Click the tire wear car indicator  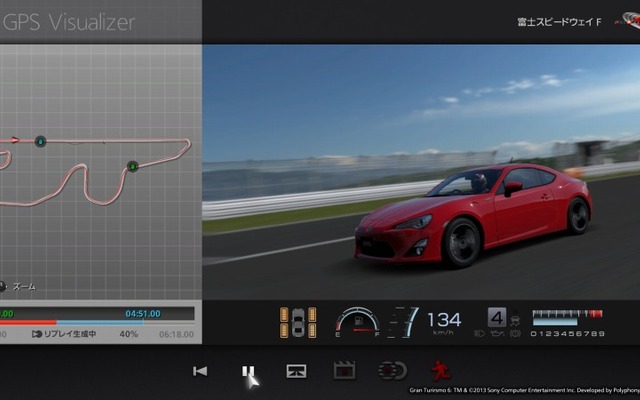pos(298,322)
